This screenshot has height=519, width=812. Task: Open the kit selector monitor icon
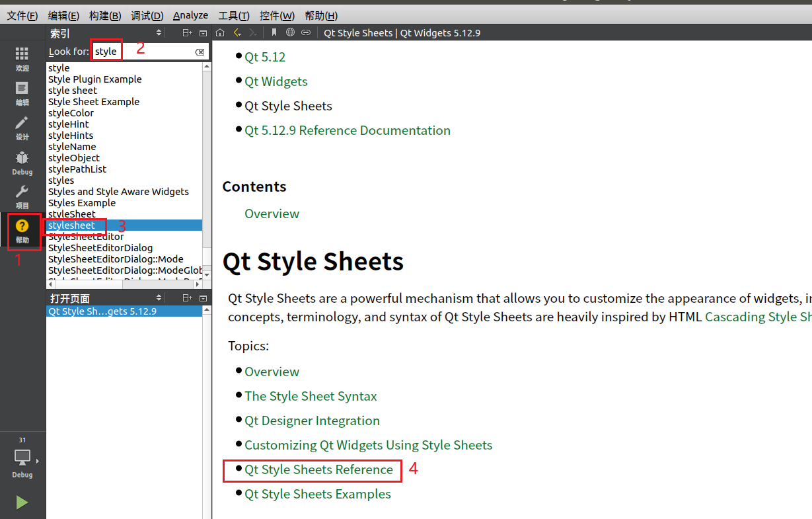tap(22, 457)
